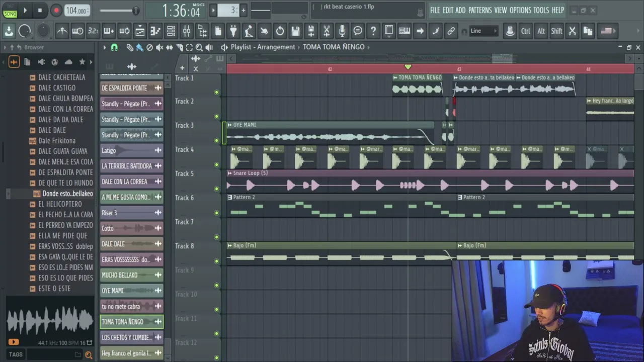Add a new pattern with plus button

244,10
